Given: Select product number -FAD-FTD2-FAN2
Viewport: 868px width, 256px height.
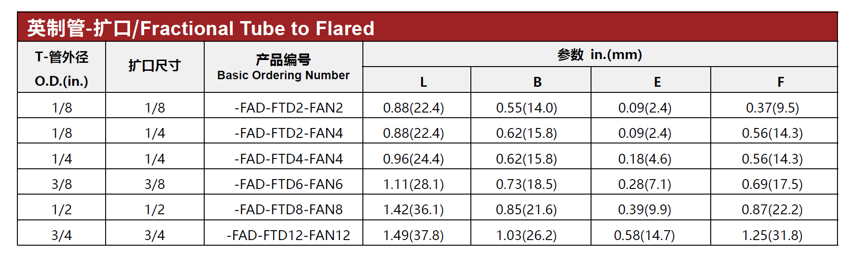Looking at the screenshot, I should point(289,108).
